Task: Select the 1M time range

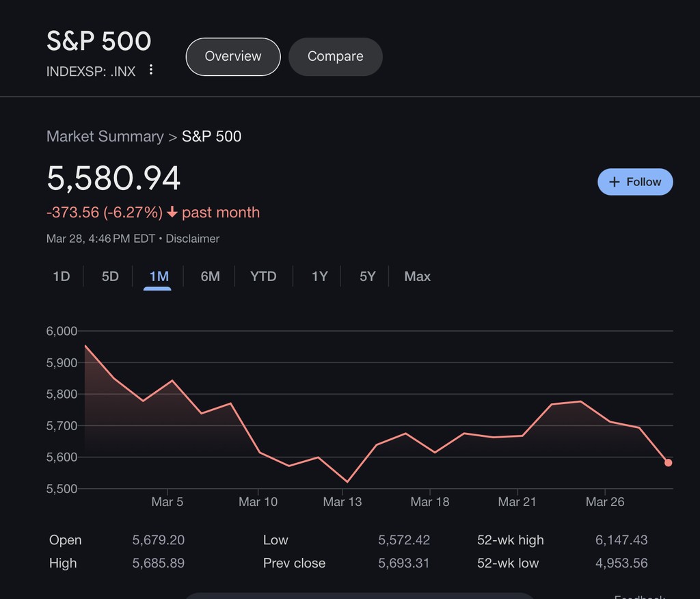Action: (x=159, y=276)
